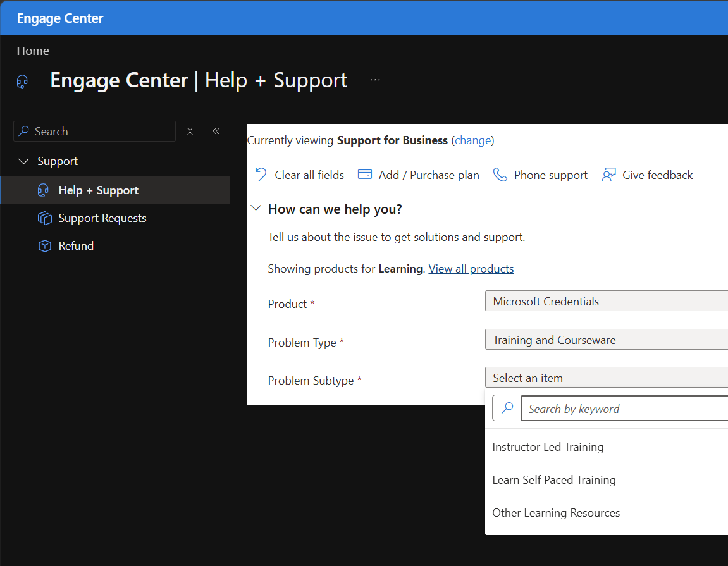This screenshot has height=566, width=728.
Task: Collapse the Support group chevron
Action: (23, 161)
